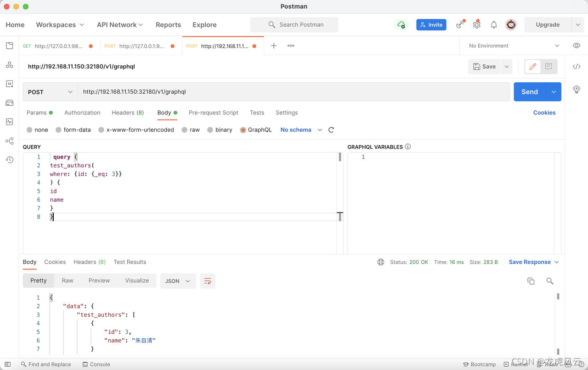This screenshot has height=370, width=588.
Task: Expand the Upgrade options arrow
Action: (578, 25)
